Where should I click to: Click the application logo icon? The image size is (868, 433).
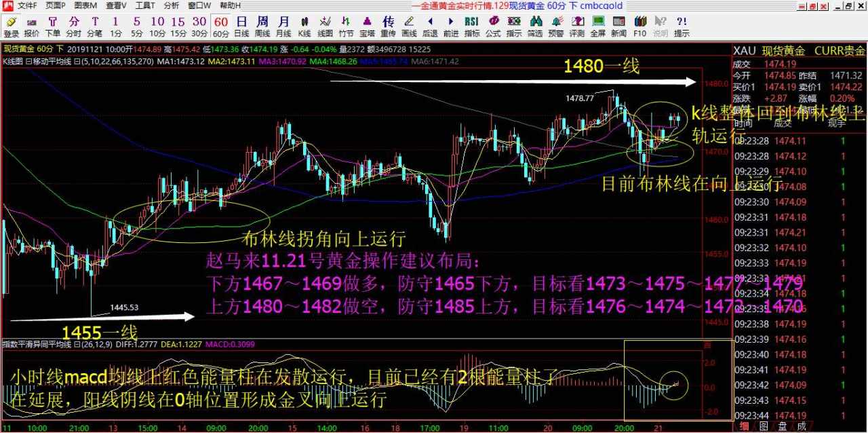(x=7, y=5)
